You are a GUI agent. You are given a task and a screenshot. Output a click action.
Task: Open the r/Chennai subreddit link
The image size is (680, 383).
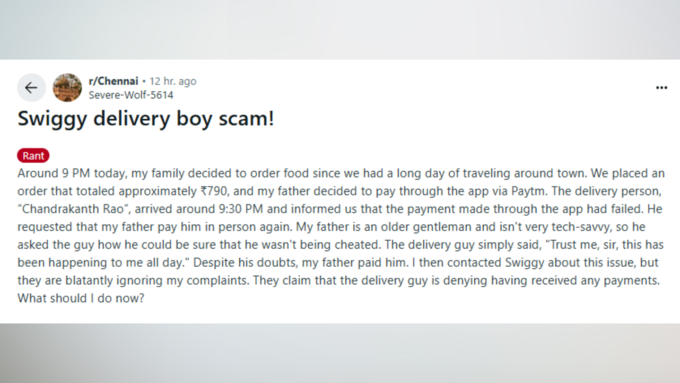click(113, 81)
